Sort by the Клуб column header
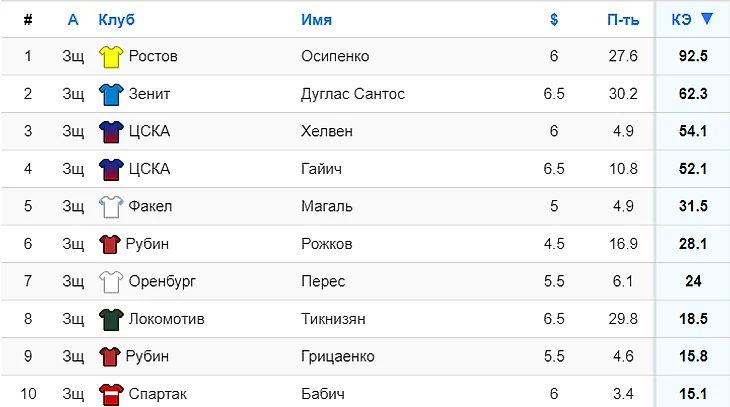This screenshot has height=407, width=730. click(116, 19)
